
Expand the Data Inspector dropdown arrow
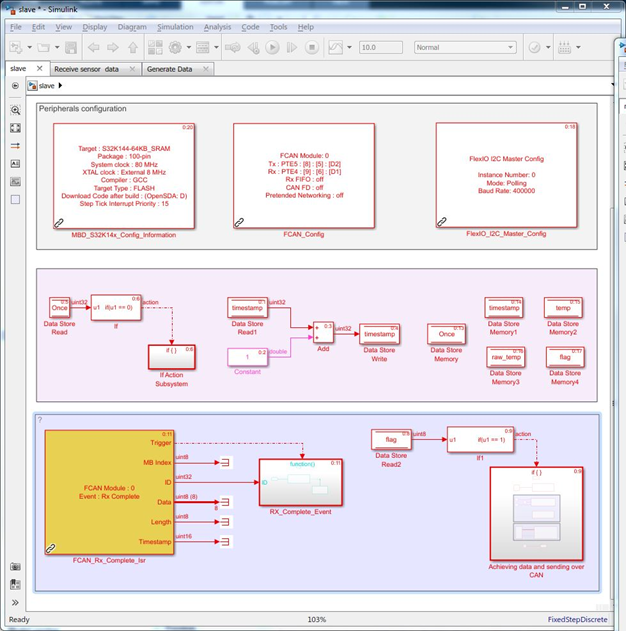(349, 47)
